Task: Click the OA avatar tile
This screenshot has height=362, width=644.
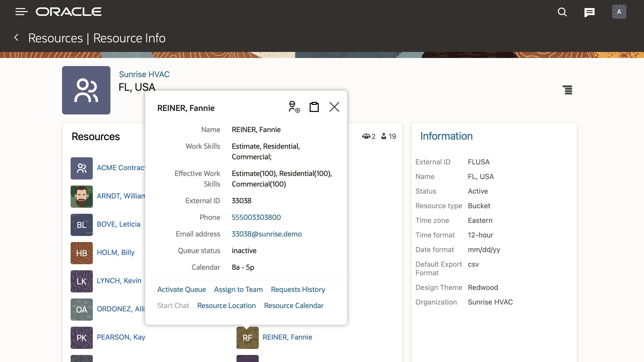Action: coord(82,310)
